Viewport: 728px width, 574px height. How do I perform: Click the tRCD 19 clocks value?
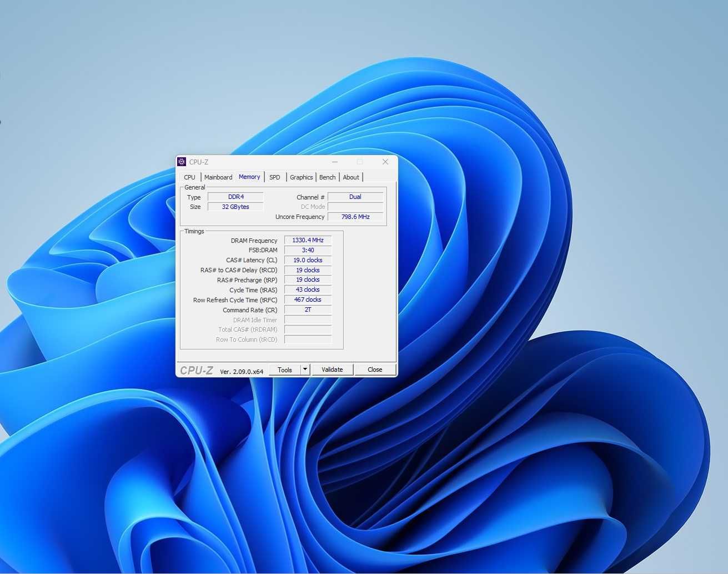click(x=308, y=270)
